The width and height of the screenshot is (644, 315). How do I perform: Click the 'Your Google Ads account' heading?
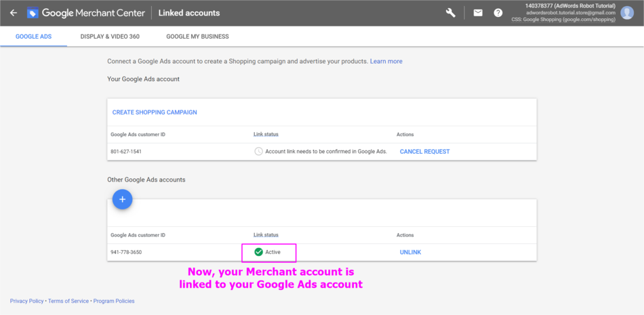click(x=143, y=79)
